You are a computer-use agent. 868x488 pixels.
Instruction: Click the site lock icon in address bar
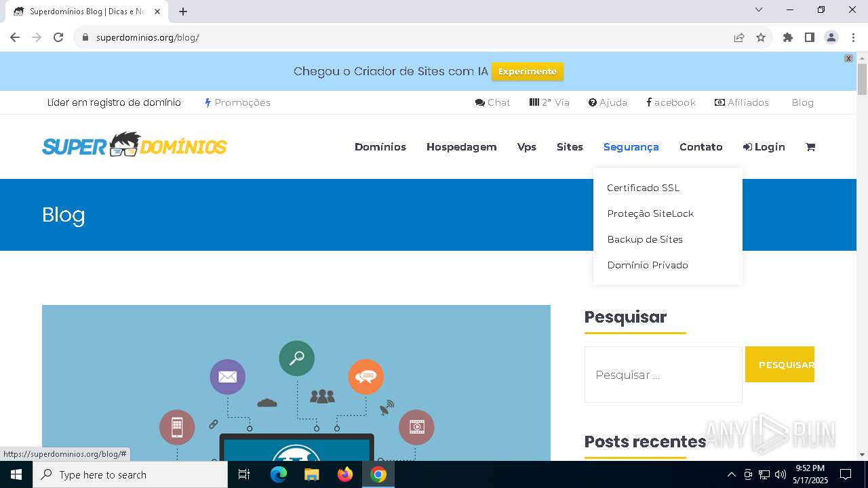click(85, 37)
